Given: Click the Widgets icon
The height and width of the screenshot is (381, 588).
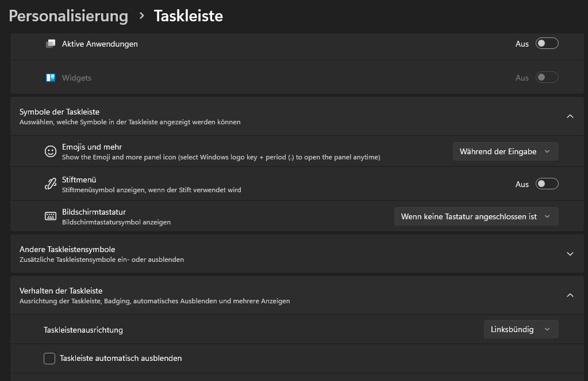Looking at the screenshot, I should coord(51,78).
